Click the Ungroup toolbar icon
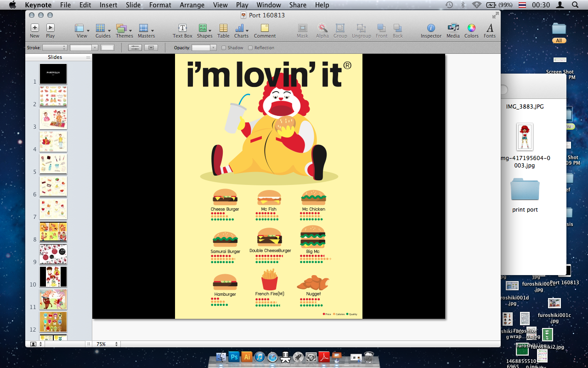The height and width of the screenshot is (368, 588). click(x=362, y=31)
